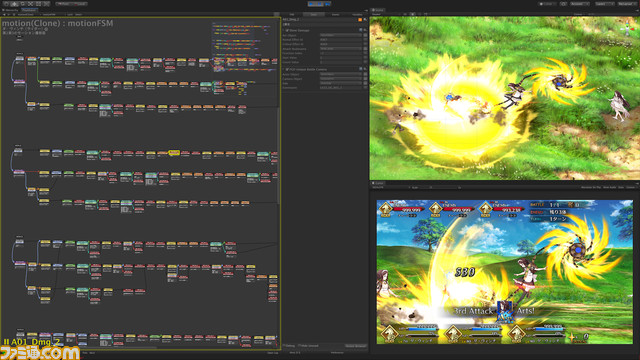
Task: Toggle the Done Damage action checkbox
Action: pos(287,30)
